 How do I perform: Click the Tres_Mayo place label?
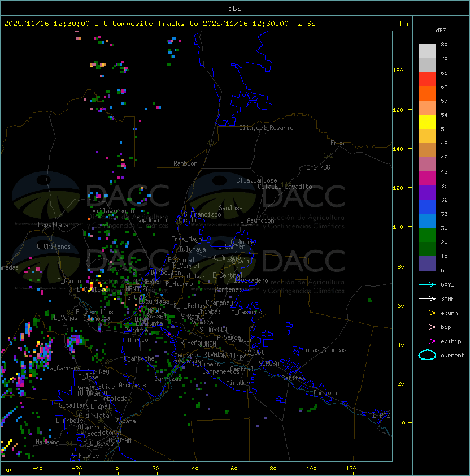click(186, 239)
